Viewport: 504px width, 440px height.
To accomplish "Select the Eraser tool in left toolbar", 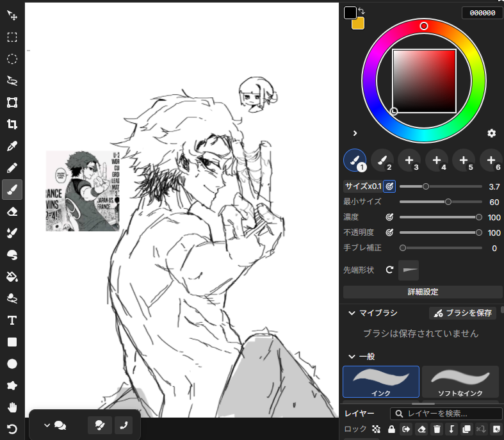I will click(12, 211).
